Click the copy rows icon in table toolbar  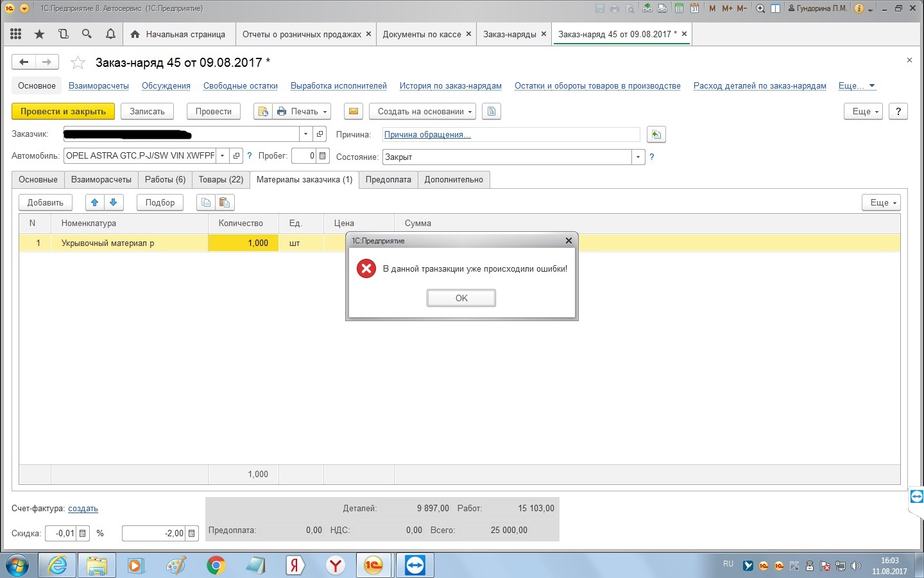(x=206, y=202)
